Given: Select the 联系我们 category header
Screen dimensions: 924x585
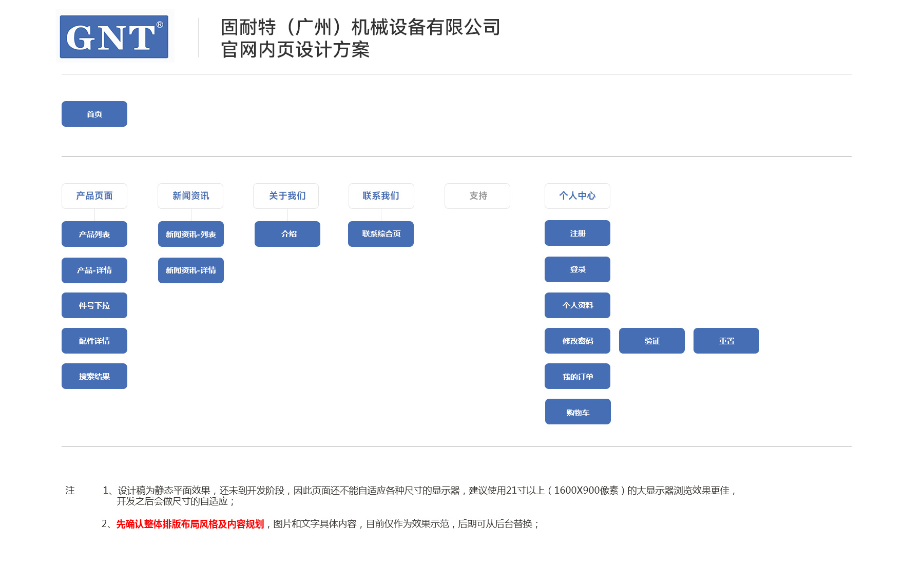Looking at the screenshot, I should 381,196.
